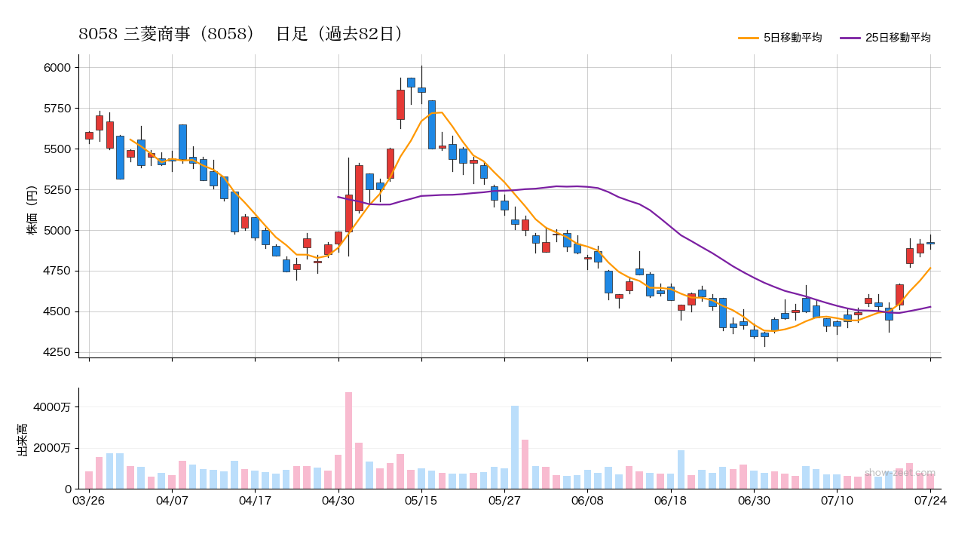This screenshot has width=980, height=543.
Task: Pick the 03/26 date label
Action: 89,501
